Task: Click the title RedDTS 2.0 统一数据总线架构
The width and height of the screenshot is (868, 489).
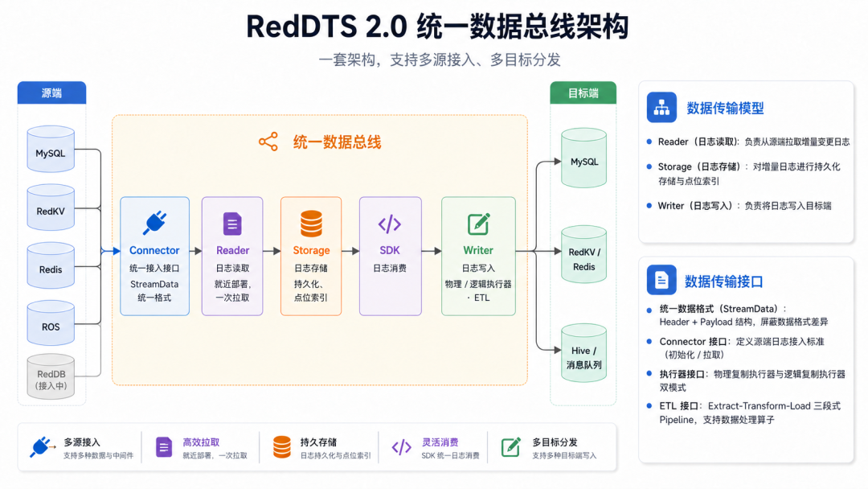Action: tap(437, 27)
